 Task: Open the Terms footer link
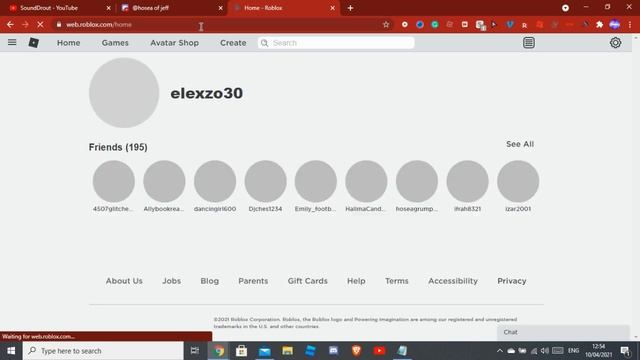pos(397,281)
